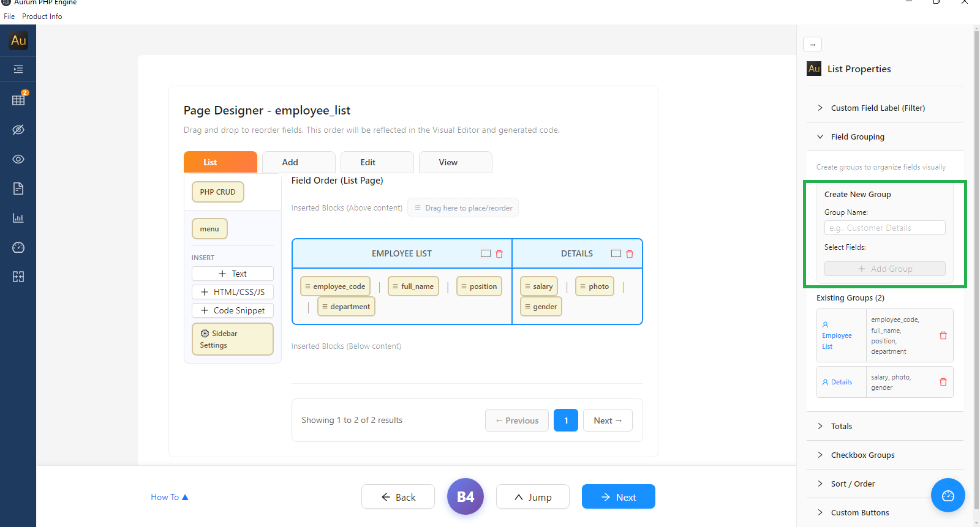Open the table grid icon with badge
This screenshot has width=980, height=527.
(x=18, y=99)
